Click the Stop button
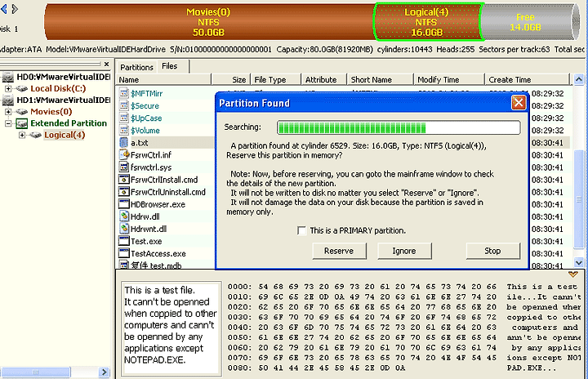Image resolution: width=588 pixels, height=379 pixels. 492,251
